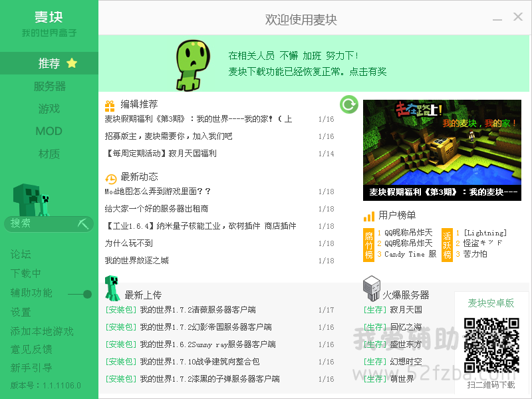Open 设置 in the sidebar
The width and height of the screenshot is (532, 399).
21,312
